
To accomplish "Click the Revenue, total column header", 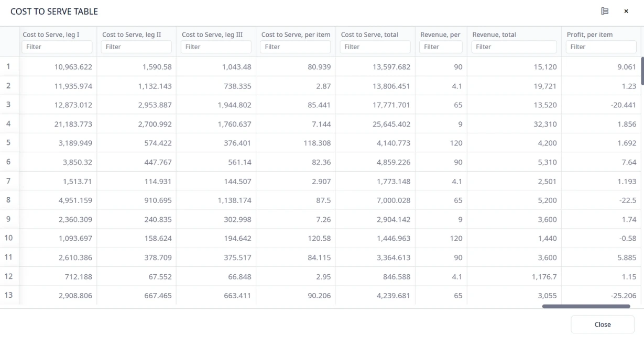I will 494,35.
